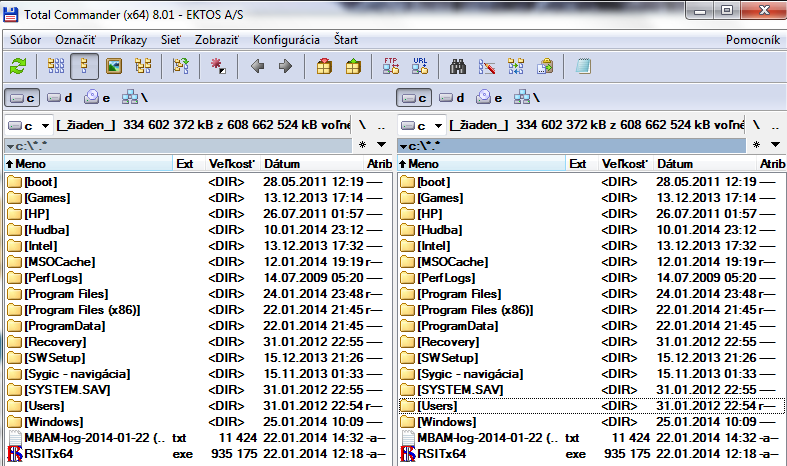Open network neighborhood button in left panel

[x=135, y=98]
